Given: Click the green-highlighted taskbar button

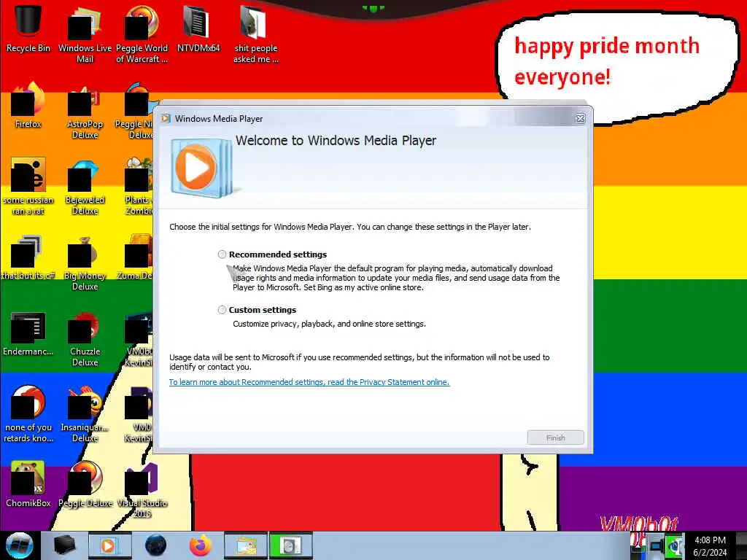Looking at the screenshot, I should [290, 545].
